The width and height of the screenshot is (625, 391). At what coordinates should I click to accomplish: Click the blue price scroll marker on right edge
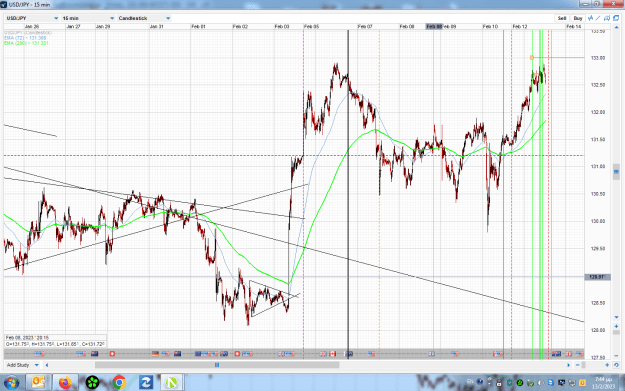pos(616,171)
